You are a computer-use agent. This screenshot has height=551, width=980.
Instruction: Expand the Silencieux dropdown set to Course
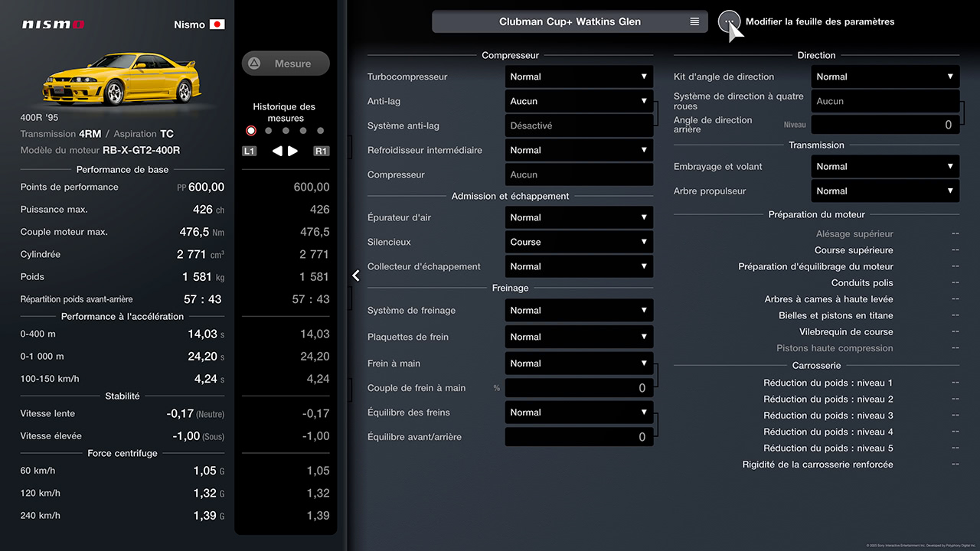[x=579, y=242]
